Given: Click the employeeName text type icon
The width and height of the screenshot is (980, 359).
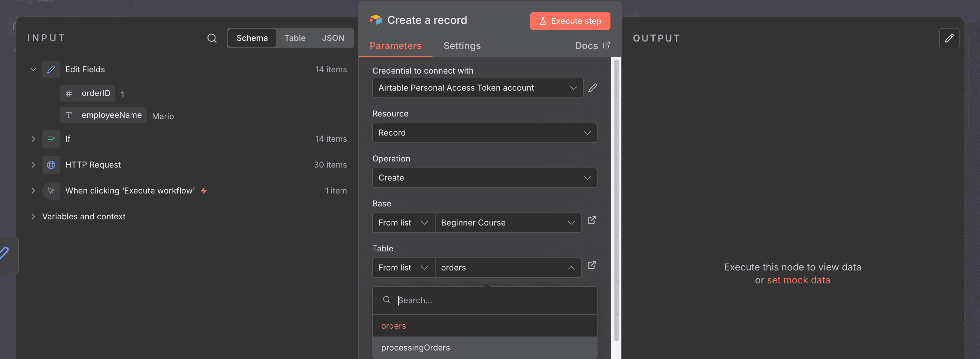Looking at the screenshot, I should (68, 115).
